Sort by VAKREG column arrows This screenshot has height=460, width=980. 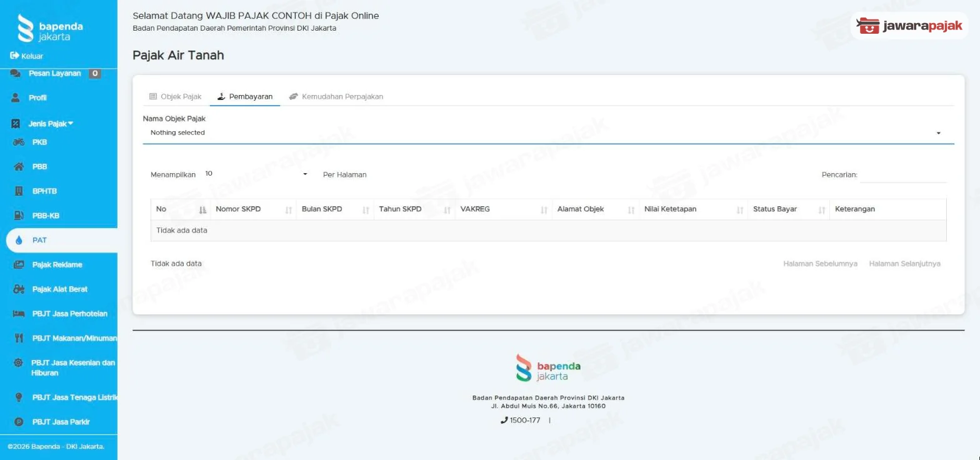click(x=544, y=210)
